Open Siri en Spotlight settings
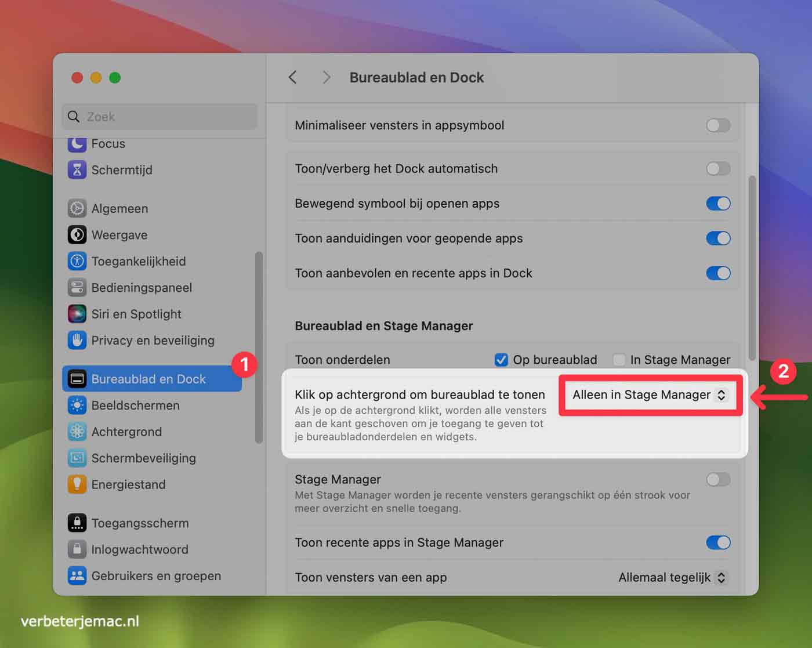Viewport: 812px width, 648px height. click(x=77, y=314)
